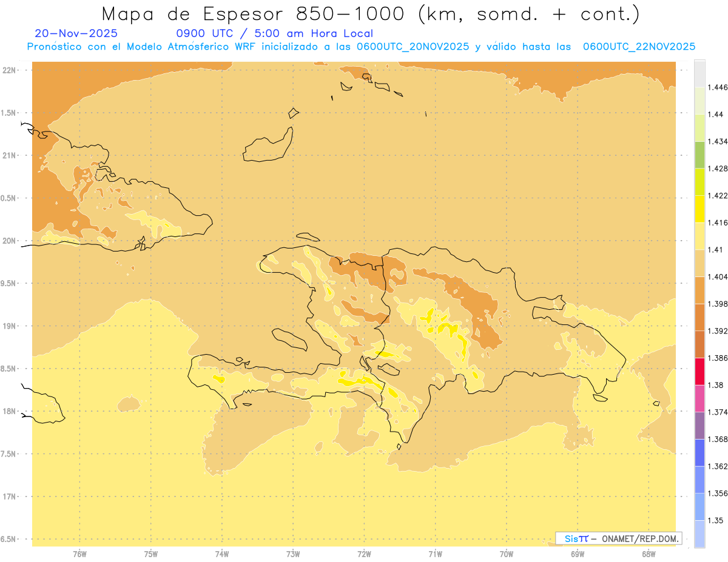Click the longitude label "76W"
The image size is (728, 562).
[79, 554]
